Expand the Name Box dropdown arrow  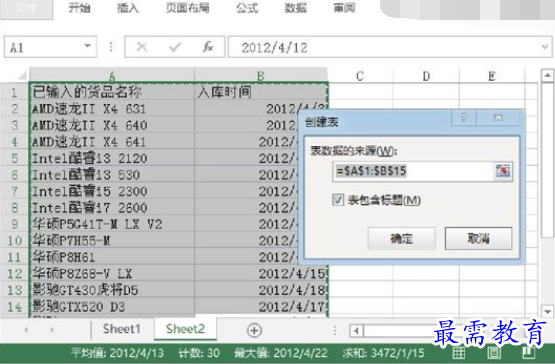87,46
